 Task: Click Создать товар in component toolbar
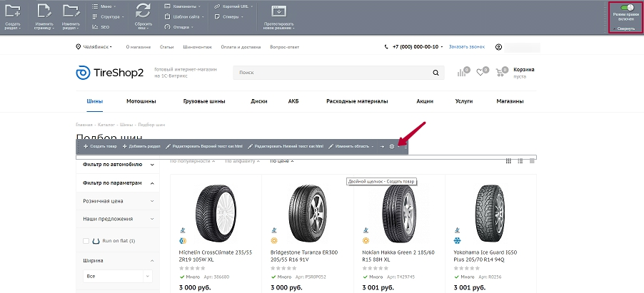pyautogui.click(x=100, y=147)
